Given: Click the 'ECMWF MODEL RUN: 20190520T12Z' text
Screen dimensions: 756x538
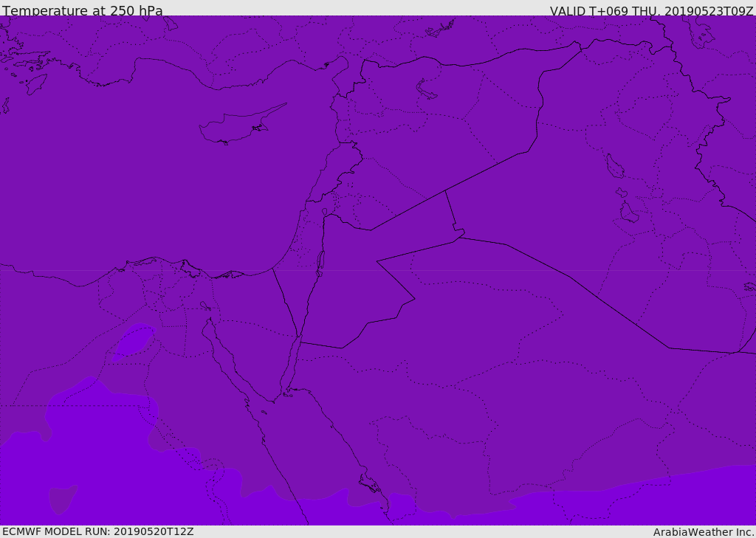Looking at the screenshot, I should pos(98,531).
